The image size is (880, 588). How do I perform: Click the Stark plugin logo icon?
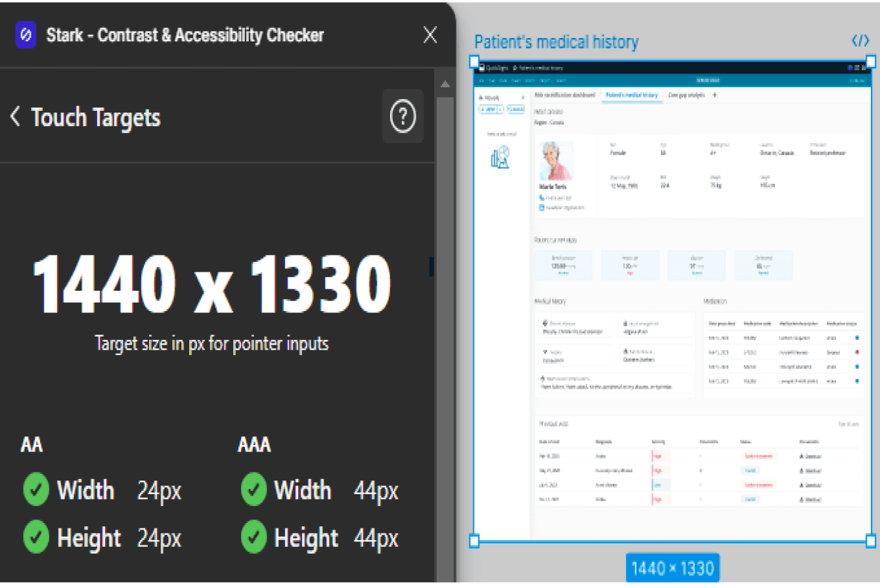(26, 35)
